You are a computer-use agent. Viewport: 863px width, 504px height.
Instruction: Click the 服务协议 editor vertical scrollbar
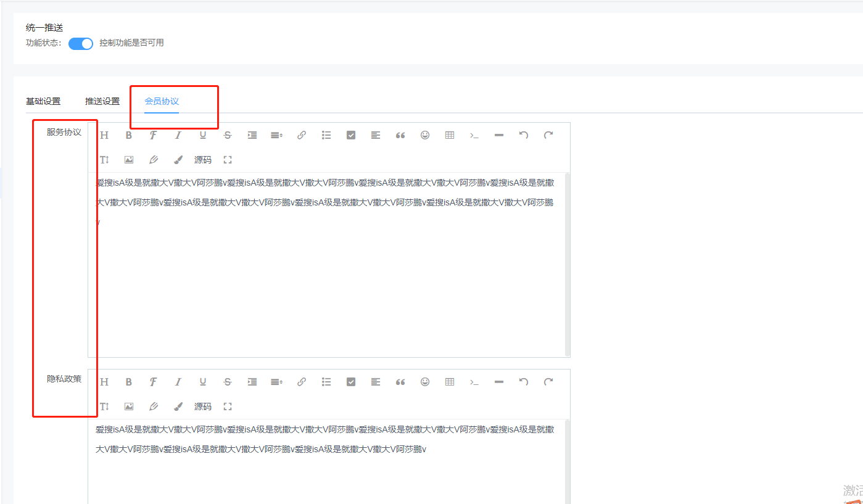(x=568, y=264)
